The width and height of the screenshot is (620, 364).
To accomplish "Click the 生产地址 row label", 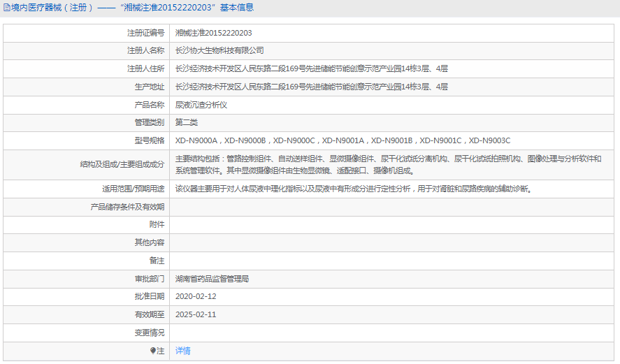I will [x=150, y=87].
